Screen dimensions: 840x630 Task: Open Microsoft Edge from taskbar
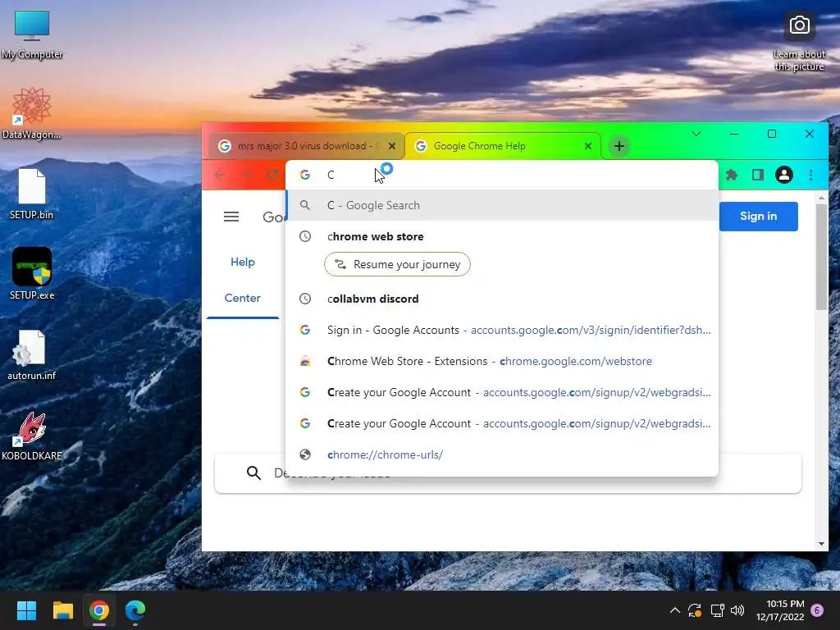[x=135, y=610]
